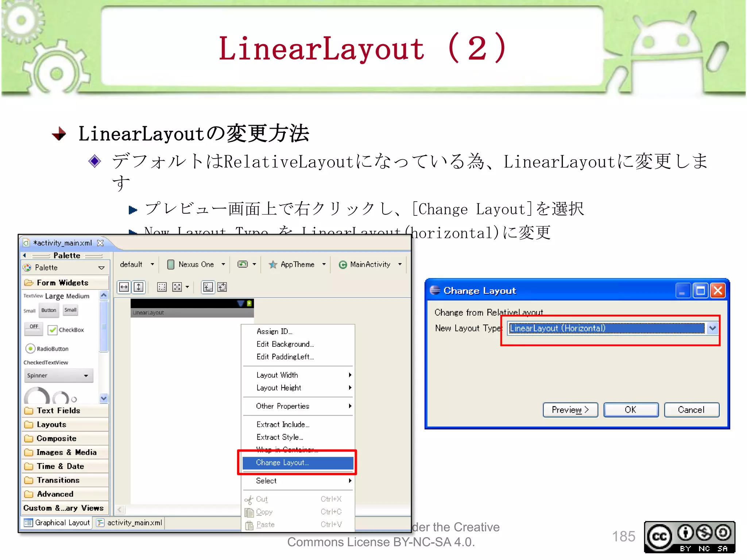Open the Layout Width submenu
Image resolution: width=747 pixels, height=560 pixels.
298,375
